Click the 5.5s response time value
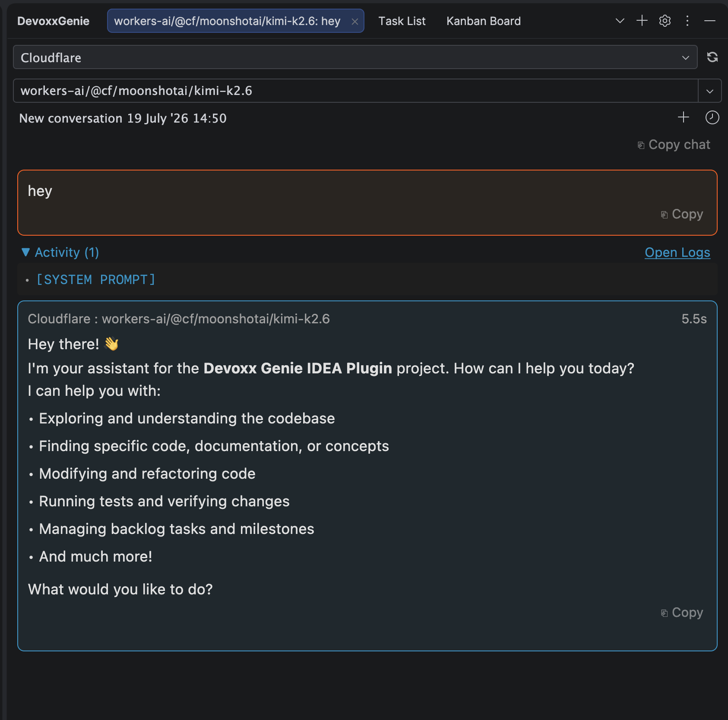The image size is (728, 720). (694, 319)
